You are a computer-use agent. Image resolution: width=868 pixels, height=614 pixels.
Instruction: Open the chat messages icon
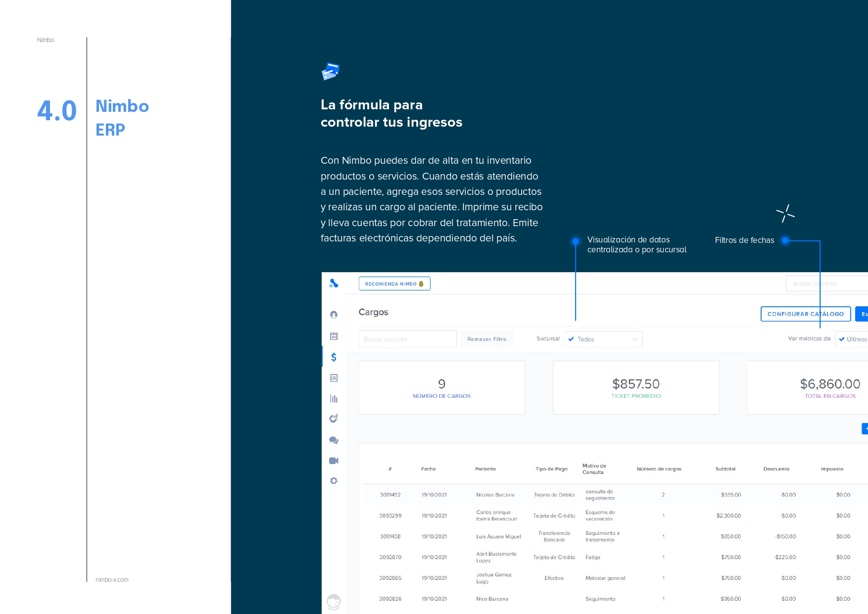click(x=334, y=440)
